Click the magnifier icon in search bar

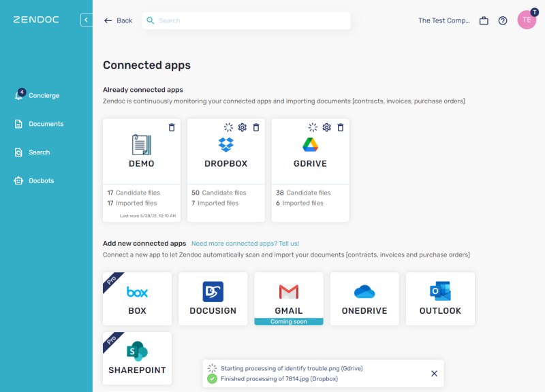point(150,20)
